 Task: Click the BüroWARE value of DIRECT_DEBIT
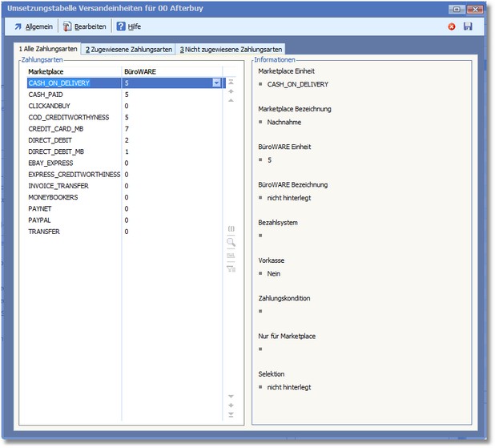pyautogui.click(x=127, y=140)
